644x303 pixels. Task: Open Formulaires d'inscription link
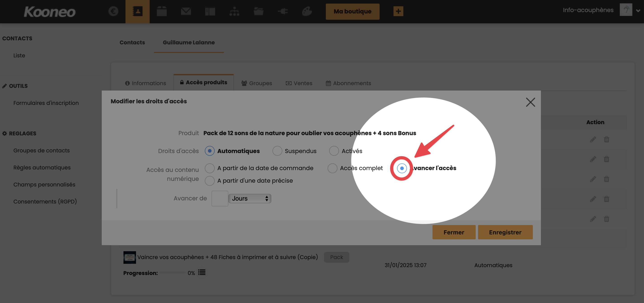coord(46,103)
